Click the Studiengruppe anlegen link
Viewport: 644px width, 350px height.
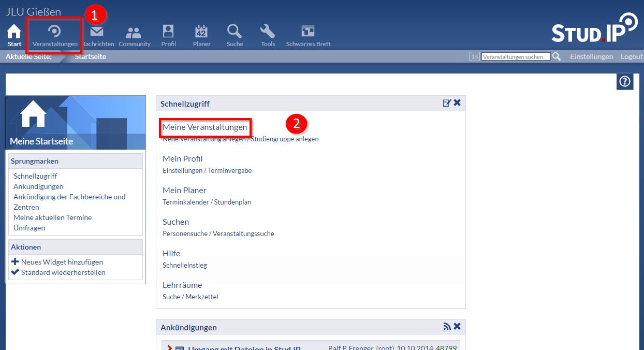(x=285, y=139)
